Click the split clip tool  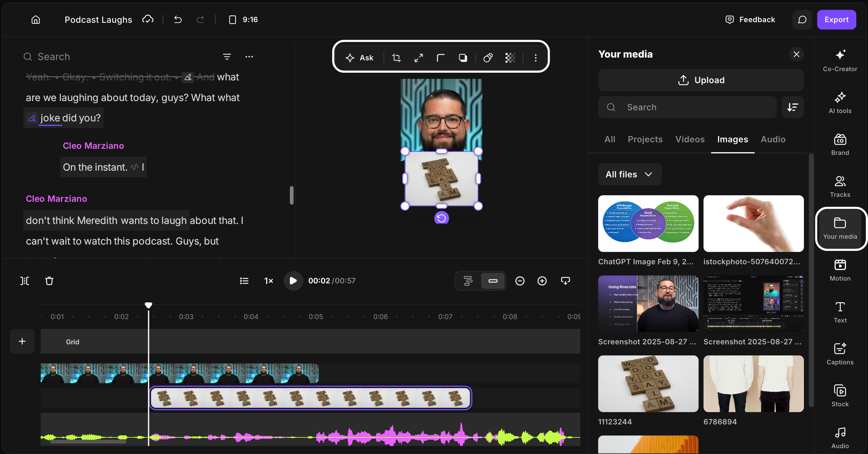pyautogui.click(x=25, y=281)
